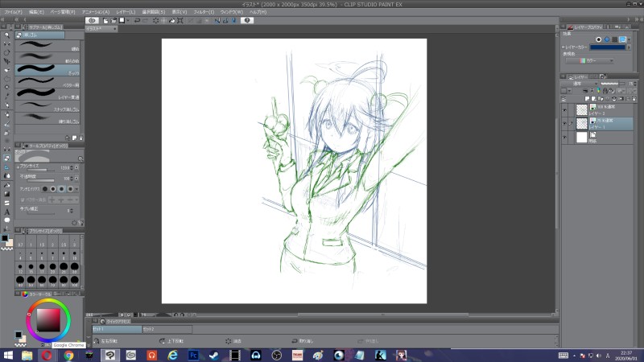This screenshot has height=362, width=644.
Task: Open sub tool detail wrench icon
Action: pyautogui.click(x=80, y=223)
